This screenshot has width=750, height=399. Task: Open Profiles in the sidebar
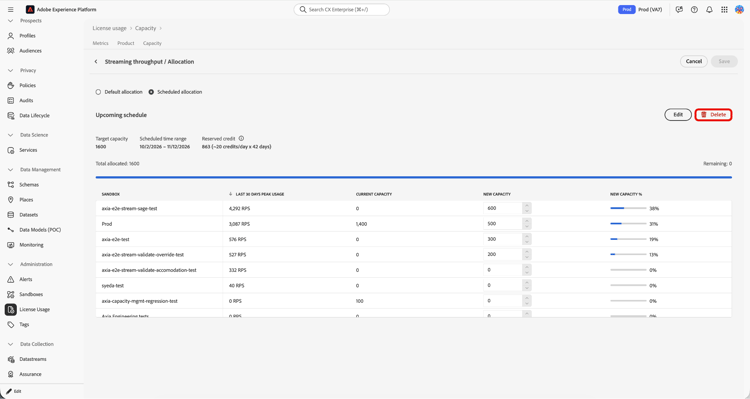tap(27, 36)
